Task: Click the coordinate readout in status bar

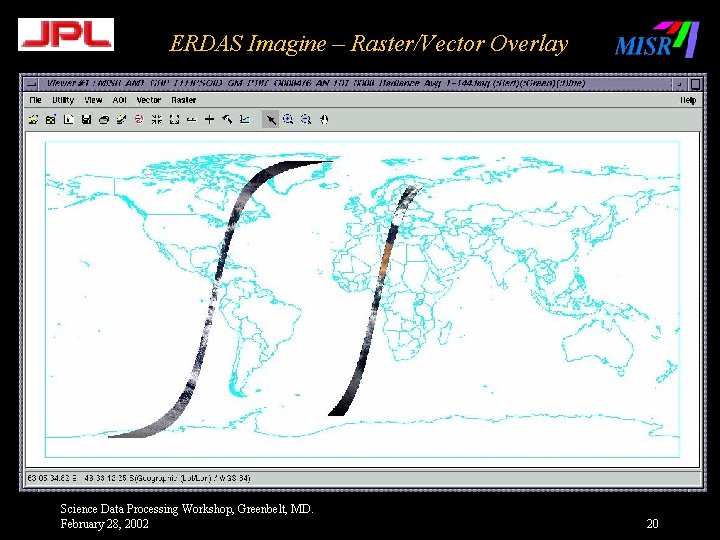Action: [x=139, y=478]
